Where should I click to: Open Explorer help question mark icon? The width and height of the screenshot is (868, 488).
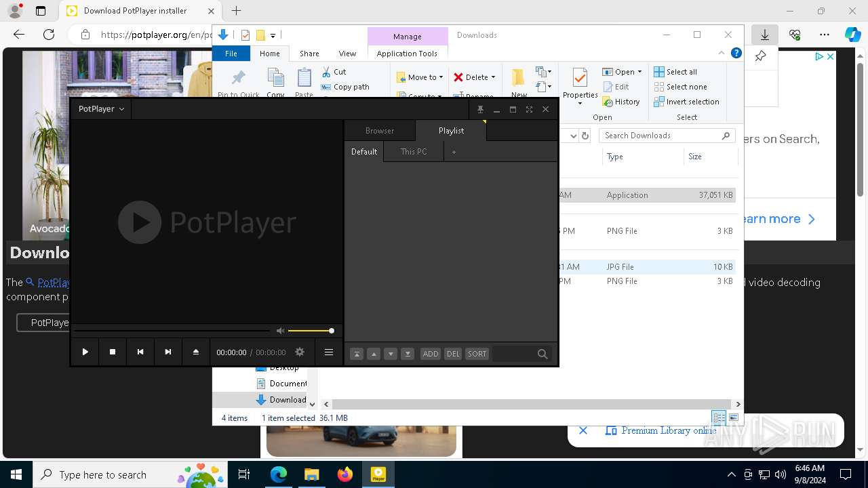[736, 53]
